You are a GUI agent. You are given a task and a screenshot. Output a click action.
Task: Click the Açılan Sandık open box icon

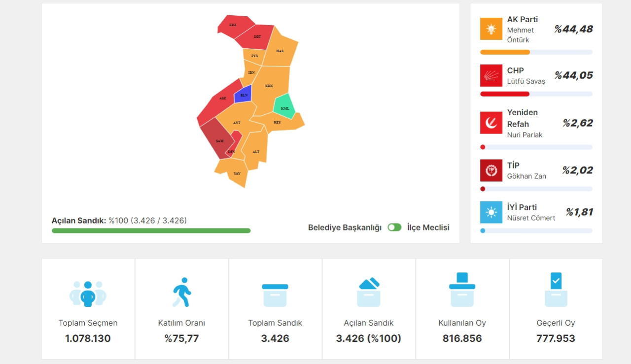click(x=369, y=292)
